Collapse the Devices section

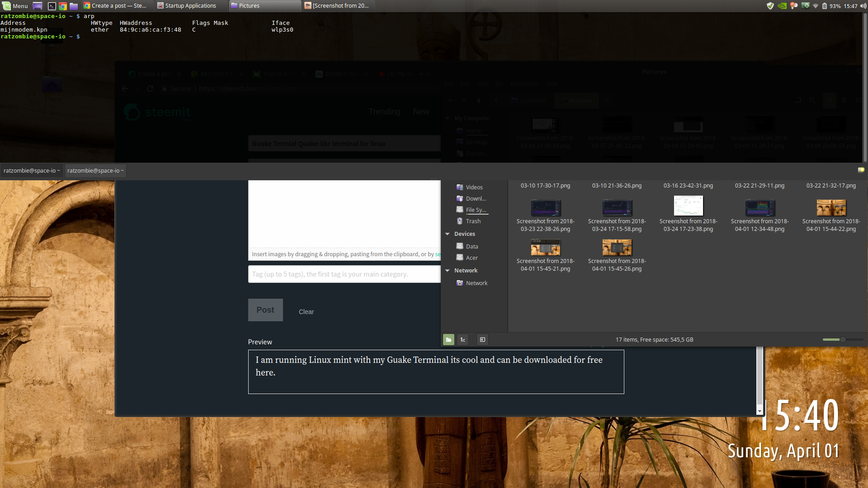click(x=448, y=234)
